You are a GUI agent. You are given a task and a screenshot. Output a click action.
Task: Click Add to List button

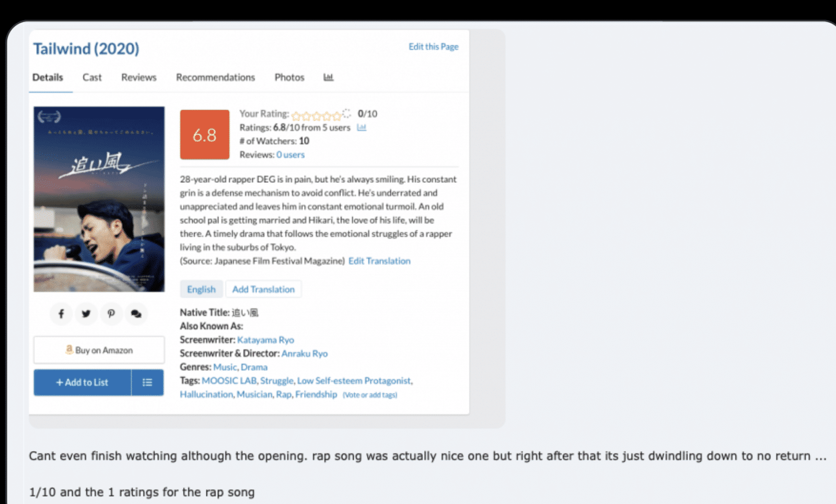tap(83, 382)
